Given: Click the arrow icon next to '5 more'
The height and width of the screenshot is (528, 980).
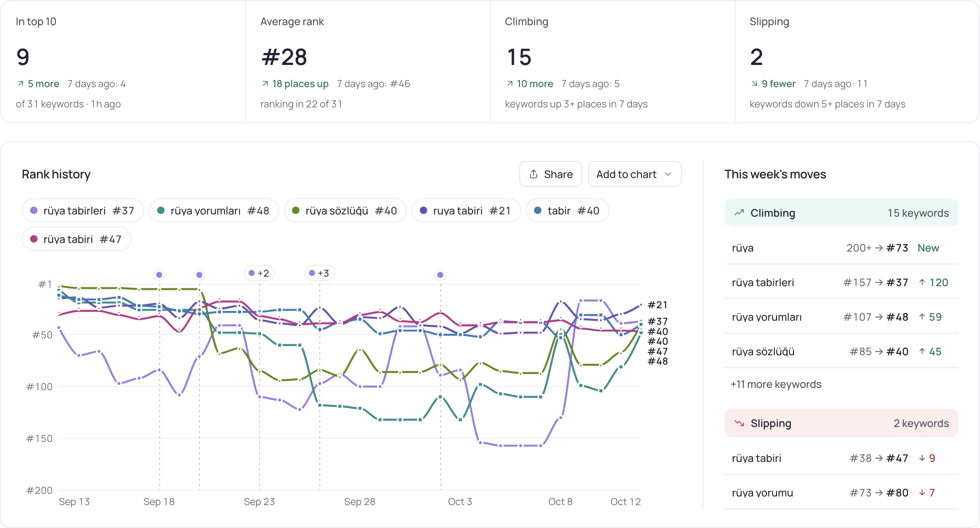Looking at the screenshot, I should point(21,83).
